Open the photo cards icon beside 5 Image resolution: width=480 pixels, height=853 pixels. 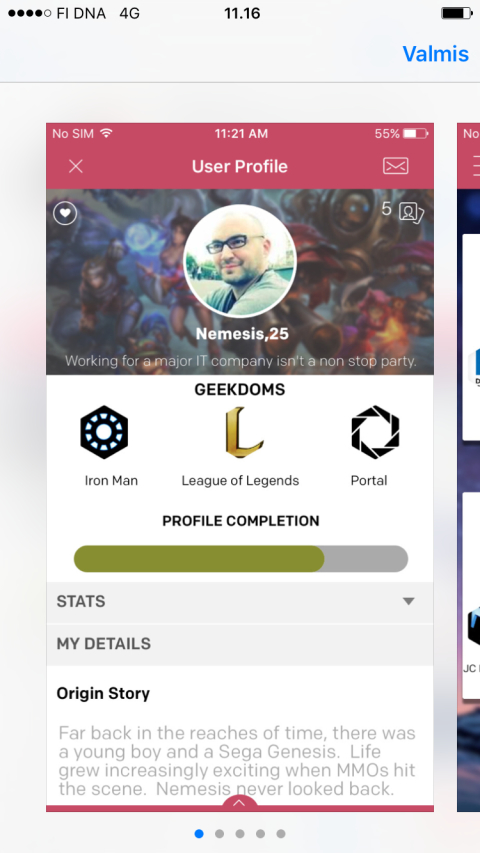click(411, 212)
